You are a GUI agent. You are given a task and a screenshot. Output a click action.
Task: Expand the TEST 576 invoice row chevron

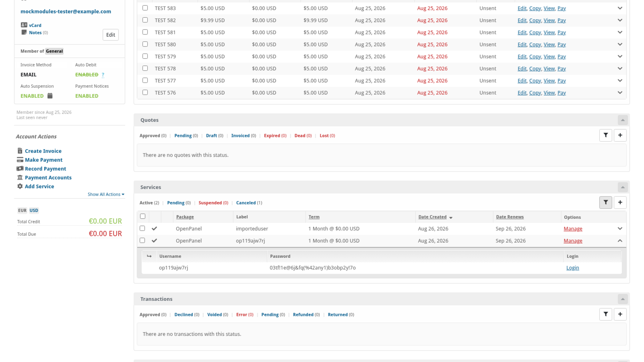pyautogui.click(x=620, y=93)
